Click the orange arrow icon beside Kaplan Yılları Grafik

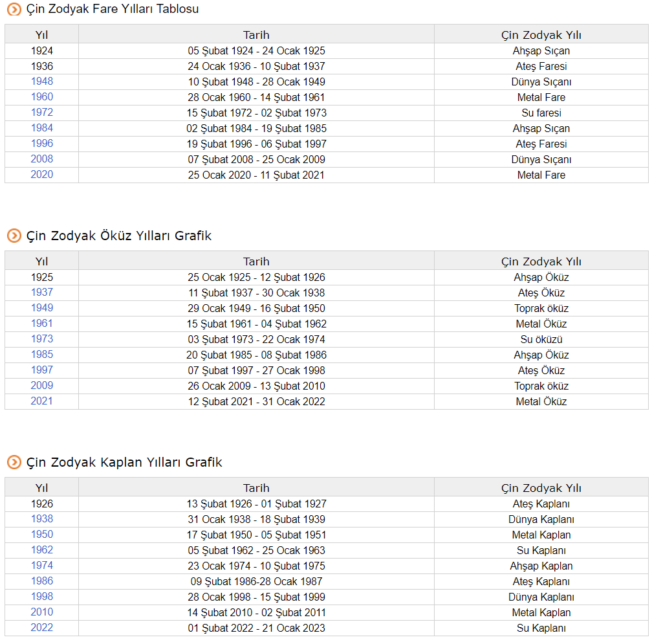pos(14,463)
